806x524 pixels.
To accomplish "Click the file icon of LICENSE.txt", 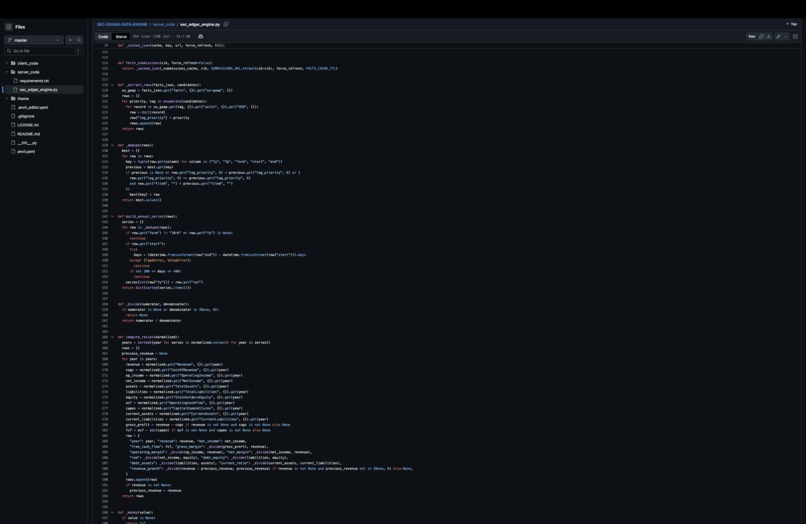I will point(13,125).
